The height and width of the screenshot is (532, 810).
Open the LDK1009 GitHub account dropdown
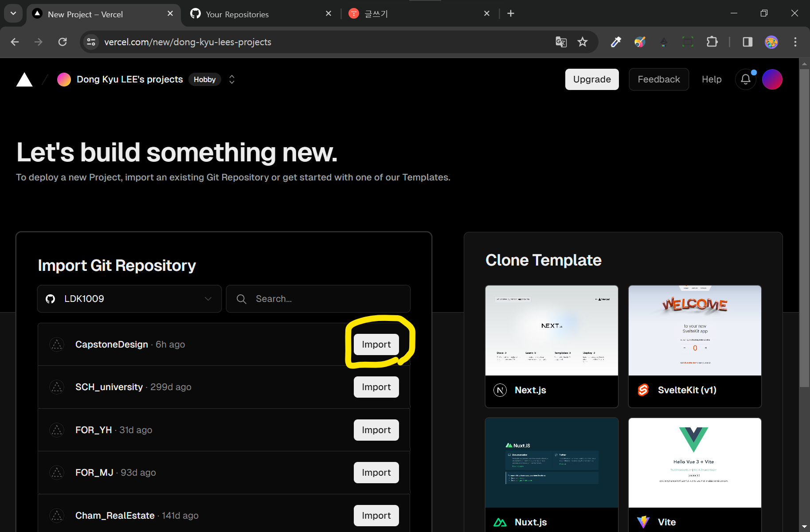pyautogui.click(x=129, y=299)
